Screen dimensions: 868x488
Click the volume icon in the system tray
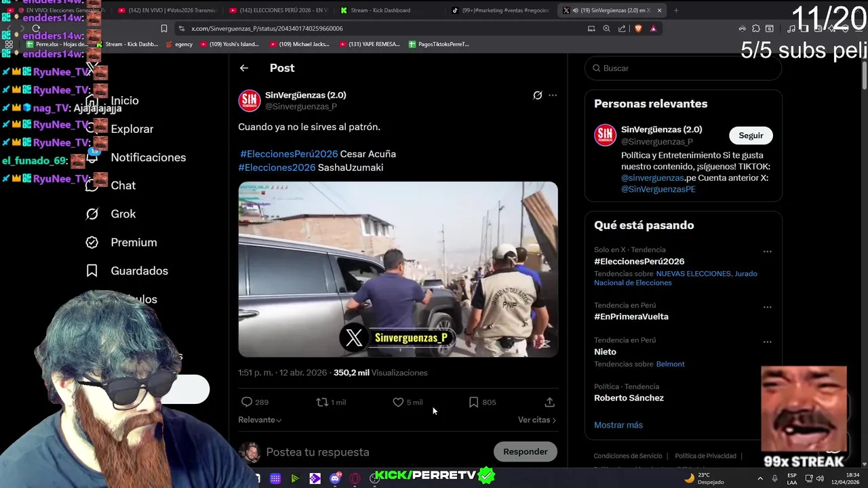pos(819,479)
